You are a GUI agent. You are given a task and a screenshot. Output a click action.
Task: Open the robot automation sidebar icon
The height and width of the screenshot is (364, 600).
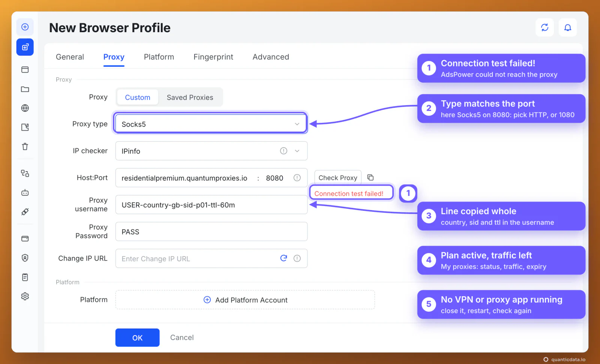click(25, 193)
